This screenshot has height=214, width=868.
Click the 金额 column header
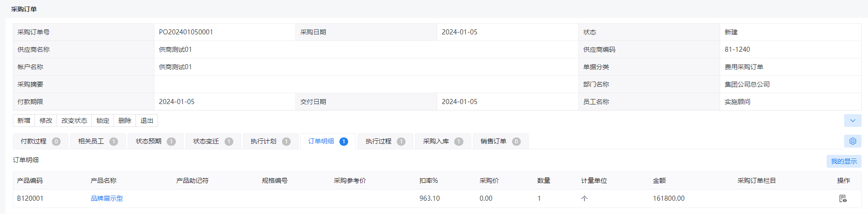tap(659, 181)
